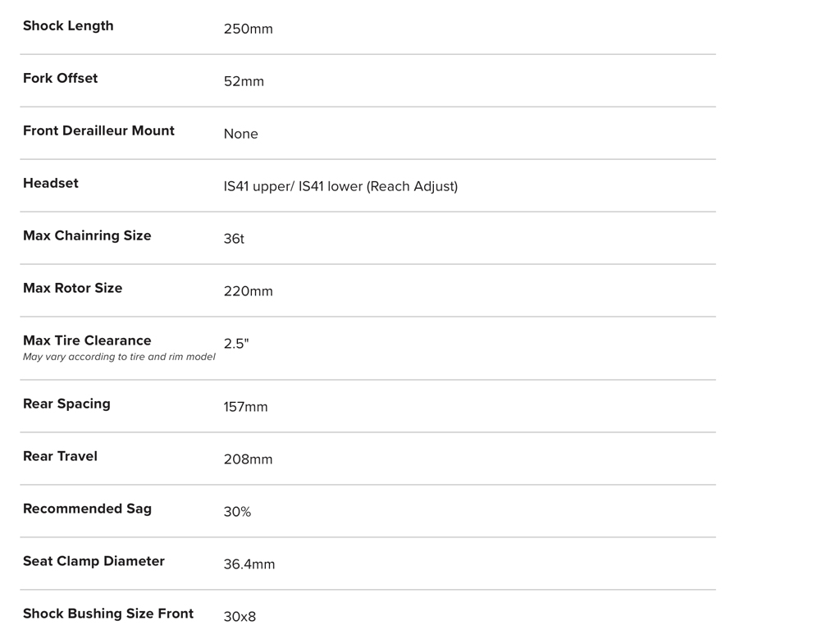This screenshot has width=840, height=630.
Task: Click the Headset row label
Action: [51, 184]
